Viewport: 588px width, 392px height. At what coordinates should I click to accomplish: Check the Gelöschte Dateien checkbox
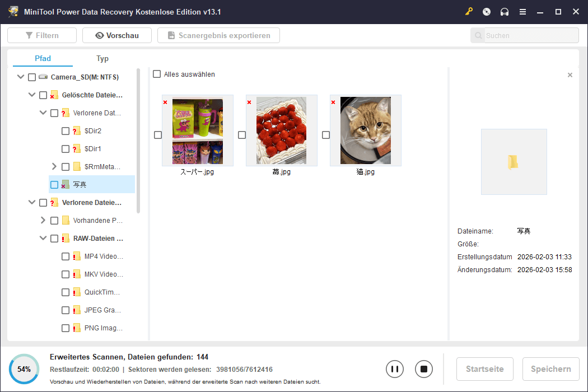click(x=43, y=95)
